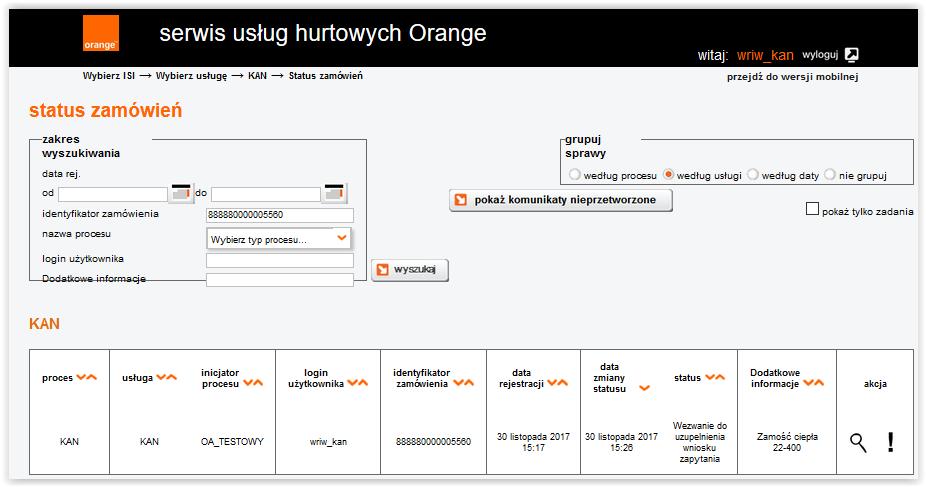Screen dimensions: 926x487
Task: Go to the 'Wybierz ISI' breadcrumb
Action: point(109,76)
